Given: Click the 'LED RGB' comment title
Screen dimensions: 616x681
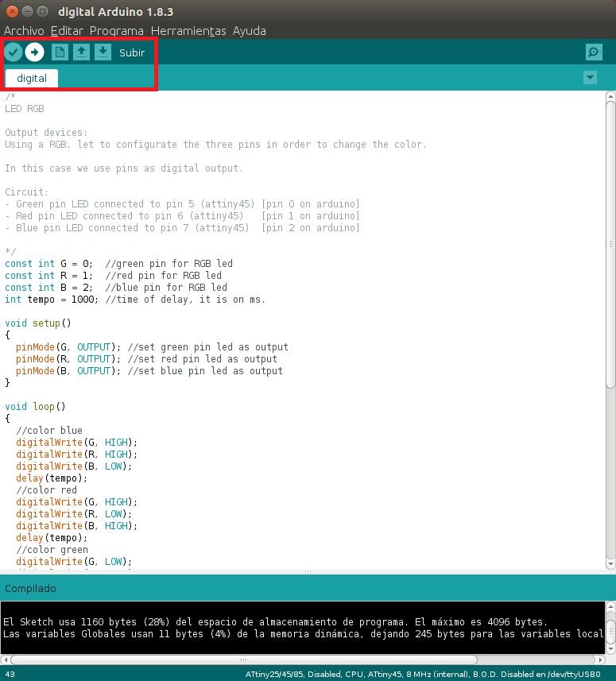Looking at the screenshot, I should pyautogui.click(x=25, y=109).
